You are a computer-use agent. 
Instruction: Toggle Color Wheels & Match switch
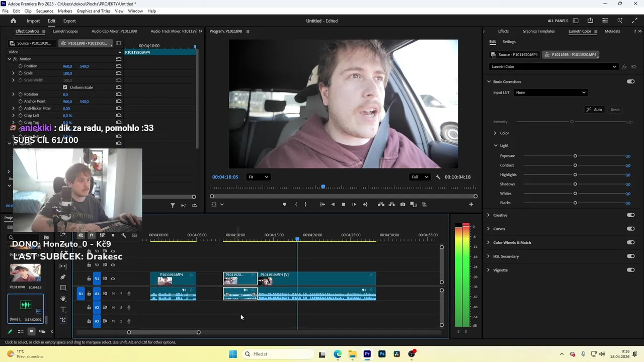pyautogui.click(x=631, y=242)
